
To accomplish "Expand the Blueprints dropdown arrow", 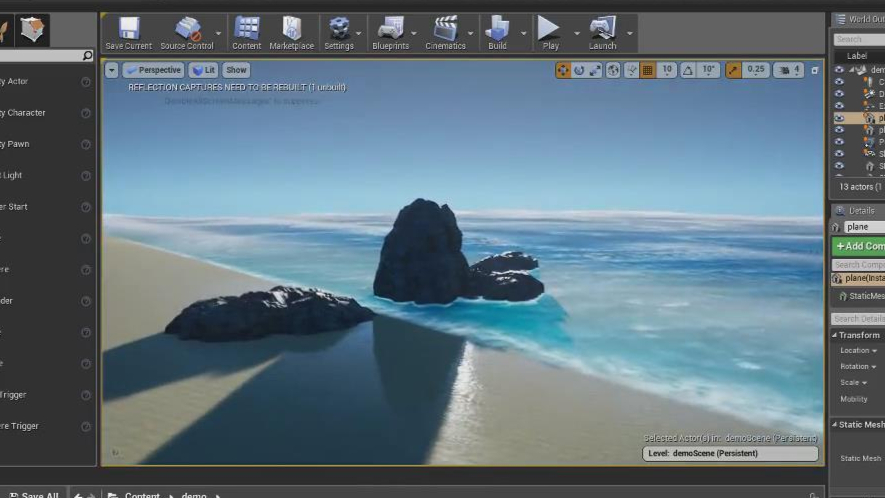I will pos(414,33).
